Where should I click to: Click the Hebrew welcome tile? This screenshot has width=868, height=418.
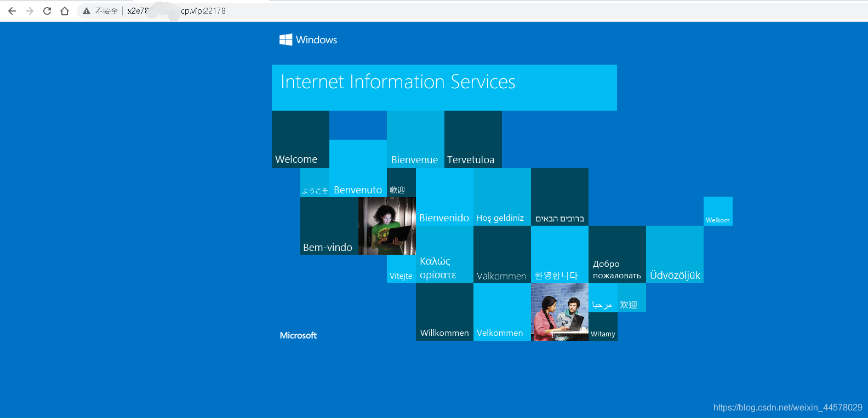(559, 197)
